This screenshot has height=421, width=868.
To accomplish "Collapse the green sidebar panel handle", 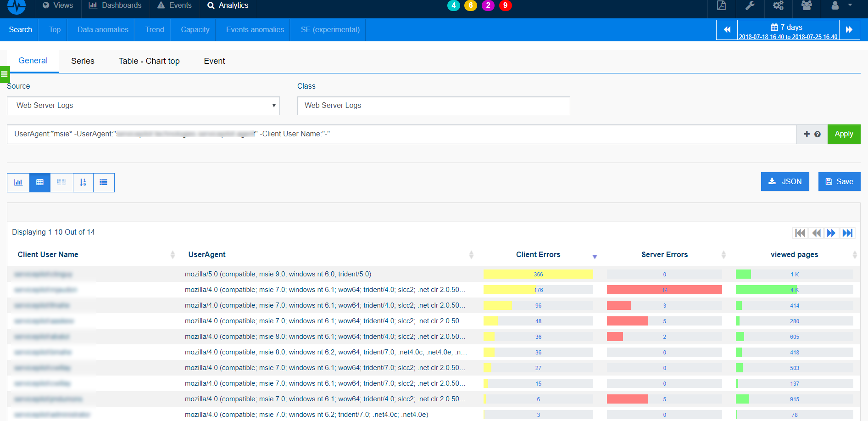I will point(5,74).
